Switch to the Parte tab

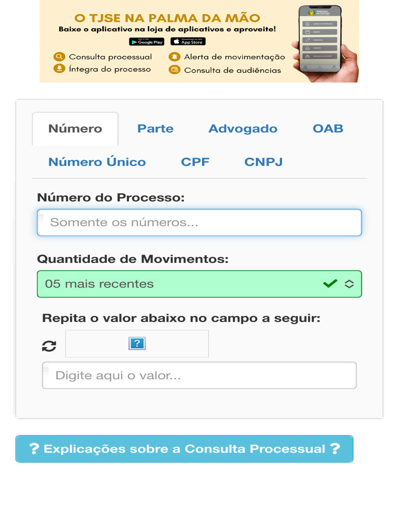(x=155, y=129)
